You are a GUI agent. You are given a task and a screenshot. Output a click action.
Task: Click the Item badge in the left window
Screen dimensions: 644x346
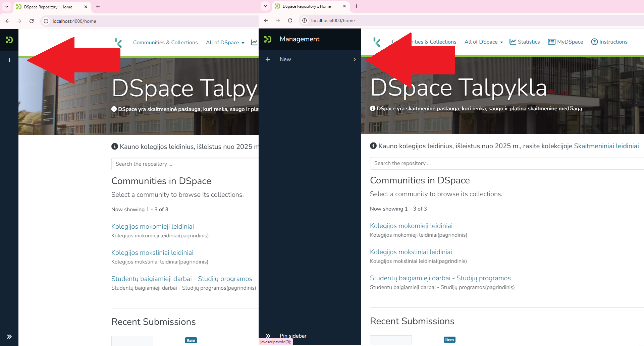[x=191, y=340]
